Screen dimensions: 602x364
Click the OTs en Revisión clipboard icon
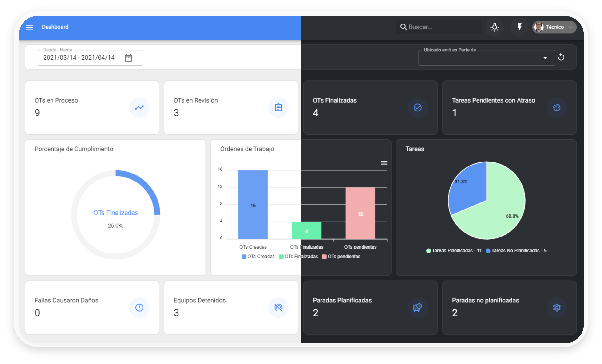[x=278, y=107]
